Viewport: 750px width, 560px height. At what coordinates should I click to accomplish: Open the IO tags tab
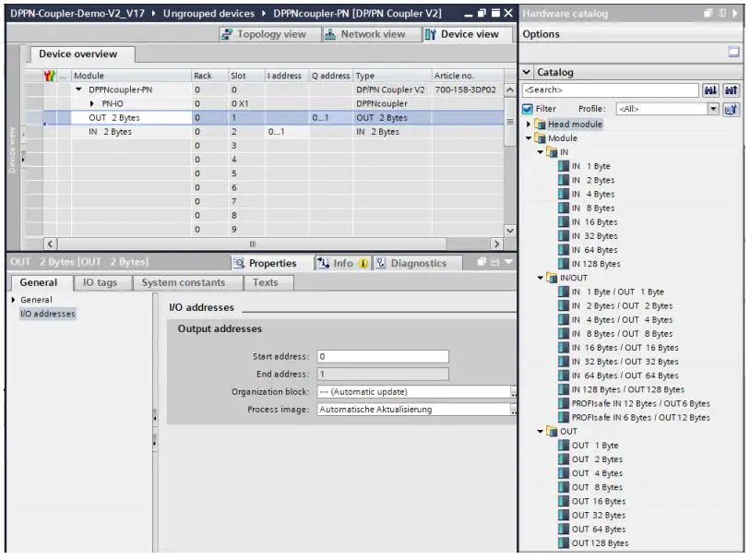[x=101, y=282]
